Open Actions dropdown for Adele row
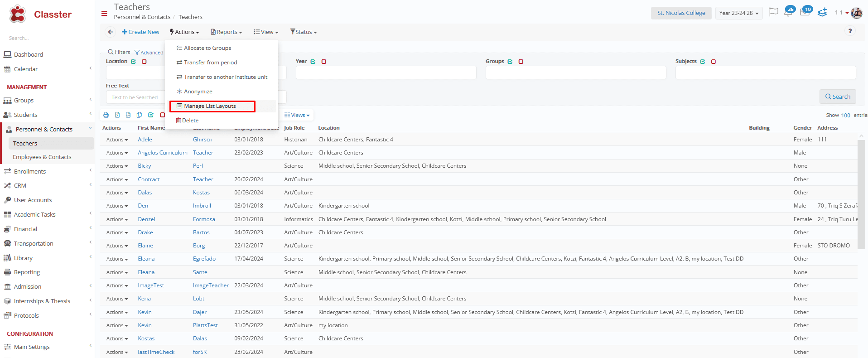Screen dimensions: 868x358 coord(117,140)
